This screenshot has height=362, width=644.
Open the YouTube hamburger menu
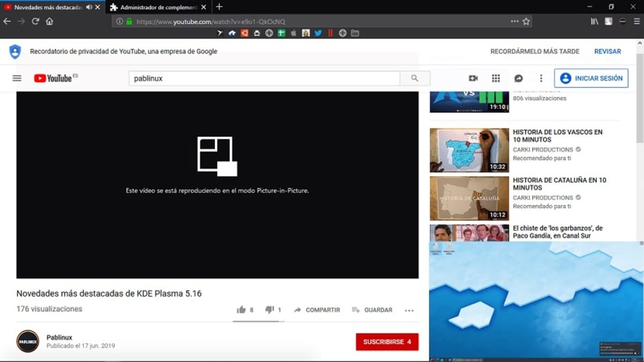point(17,78)
